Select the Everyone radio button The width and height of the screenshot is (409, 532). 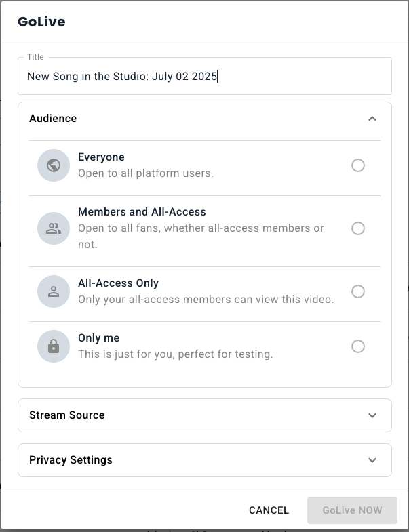coord(358,165)
